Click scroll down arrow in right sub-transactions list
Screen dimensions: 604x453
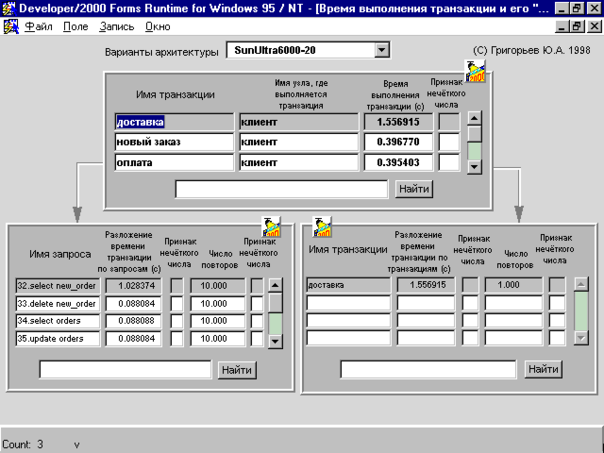pyautogui.click(x=581, y=338)
